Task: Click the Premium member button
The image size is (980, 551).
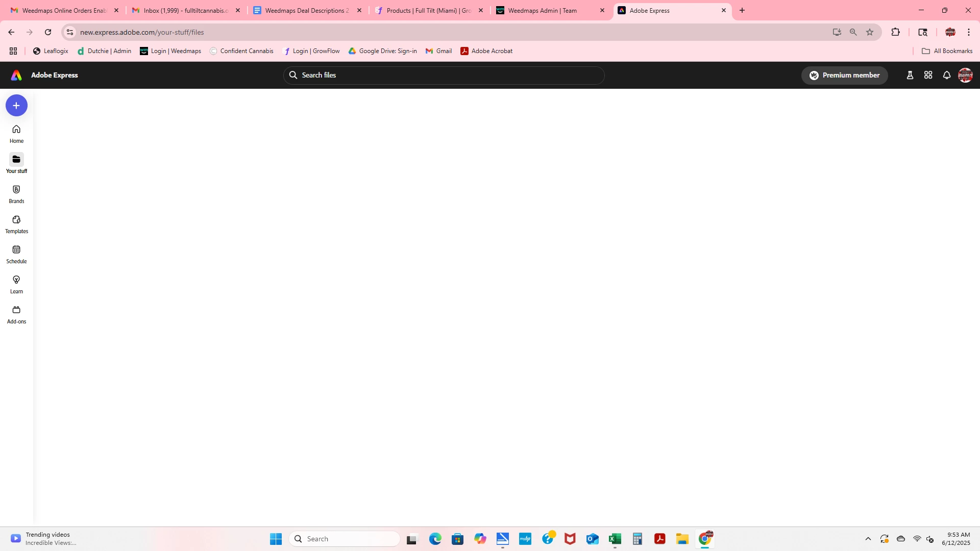Action: click(845, 76)
